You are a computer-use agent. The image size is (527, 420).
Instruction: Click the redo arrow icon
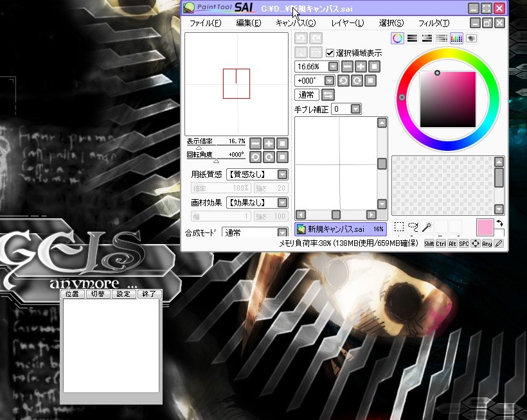pos(316,39)
